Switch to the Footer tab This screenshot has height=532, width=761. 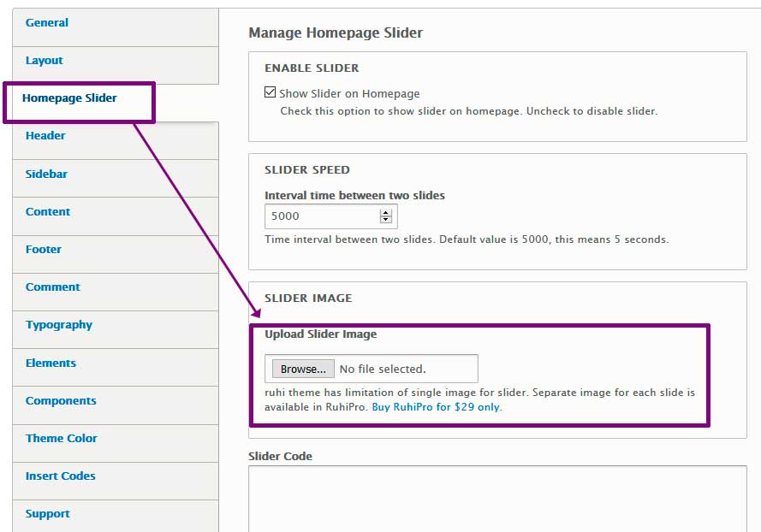tap(44, 250)
